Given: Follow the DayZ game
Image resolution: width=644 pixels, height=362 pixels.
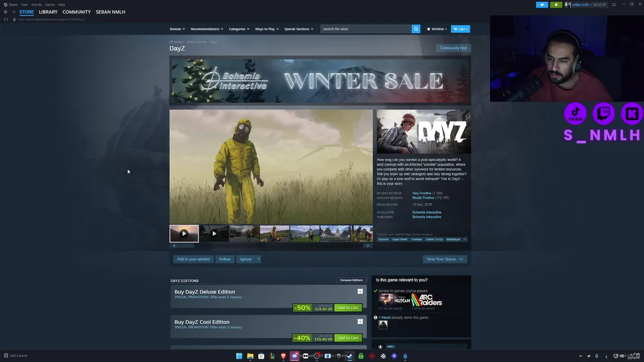Looking at the screenshot, I should [225, 259].
